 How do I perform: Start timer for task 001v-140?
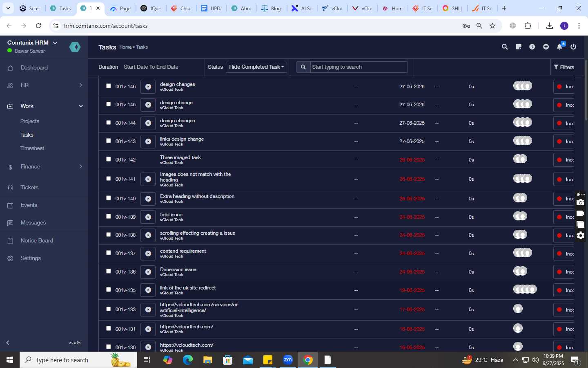point(148,199)
